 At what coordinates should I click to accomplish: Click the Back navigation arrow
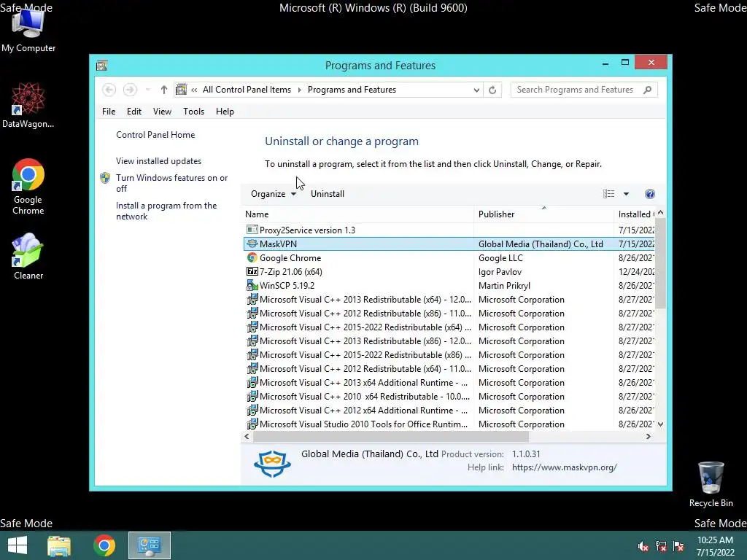(x=109, y=90)
